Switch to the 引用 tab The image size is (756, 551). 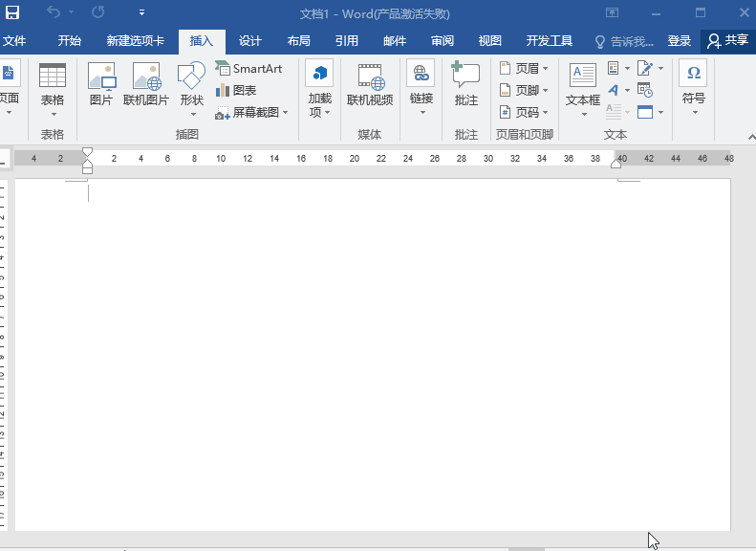pyautogui.click(x=347, y=41)
